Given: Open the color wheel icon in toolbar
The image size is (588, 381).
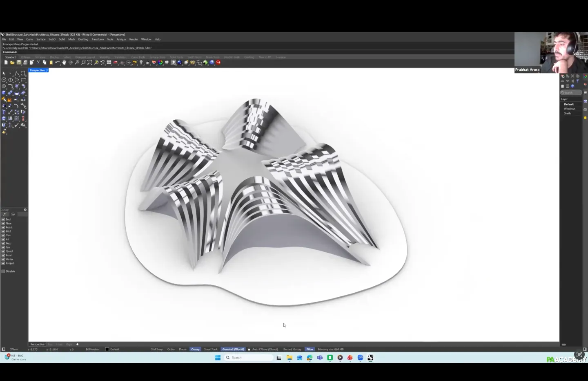Looking at the screenshot, I should coord(160,63).
